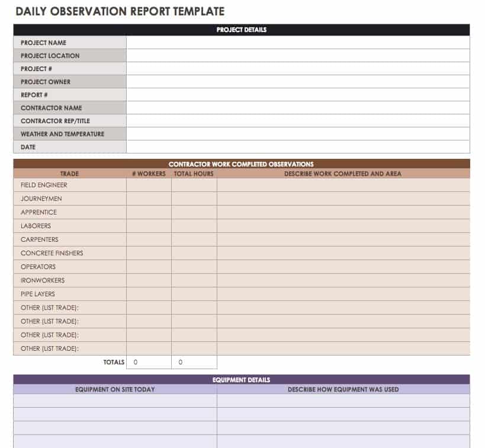Click the Project Name value field
Viewport: 485px width, 448px height.
pos(298,43)
